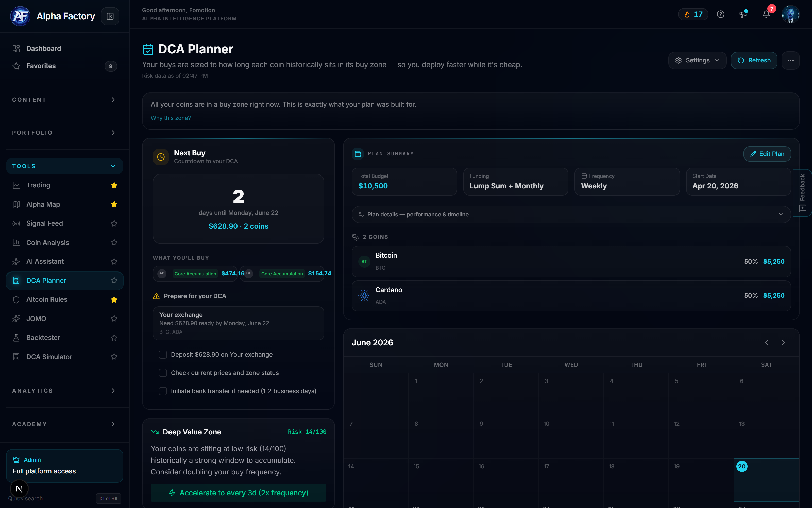Open the Dashboard page
The height and width of the screenshot is (508, 812).
coord(64,48)
